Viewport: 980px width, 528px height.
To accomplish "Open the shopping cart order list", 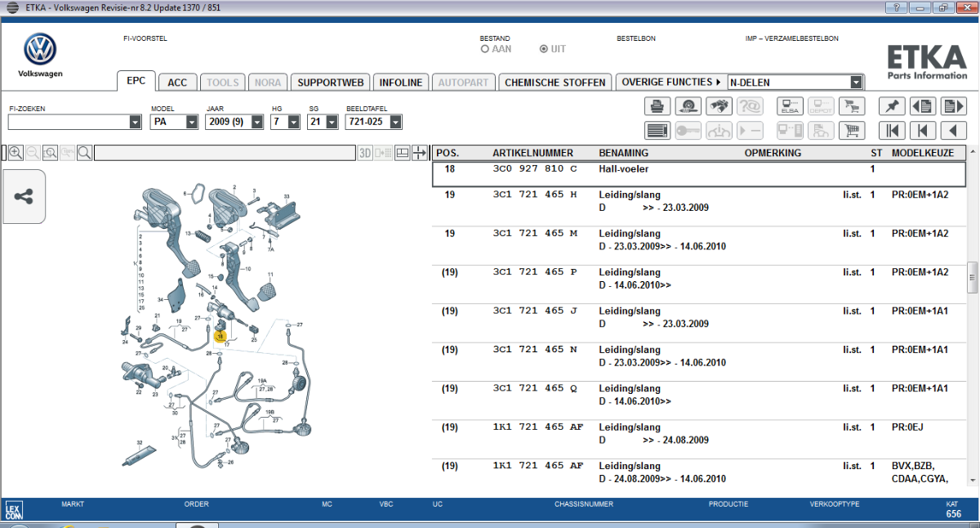I will (853, 131).
